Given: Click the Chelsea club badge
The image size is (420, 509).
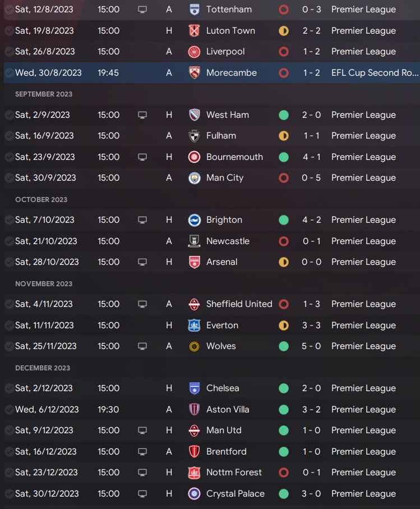Looking at the screenshot, I should coord(195,388).
